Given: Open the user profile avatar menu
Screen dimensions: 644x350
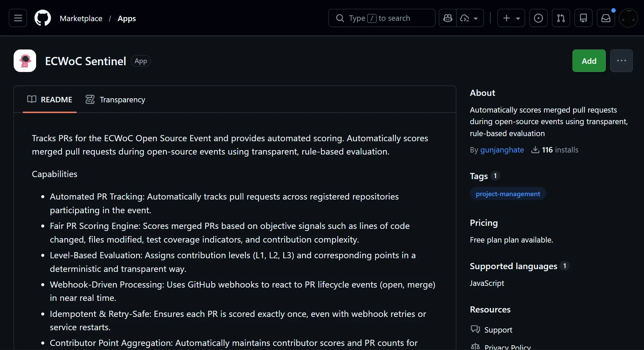Looking at the screenshot, I should click(628, 18).
